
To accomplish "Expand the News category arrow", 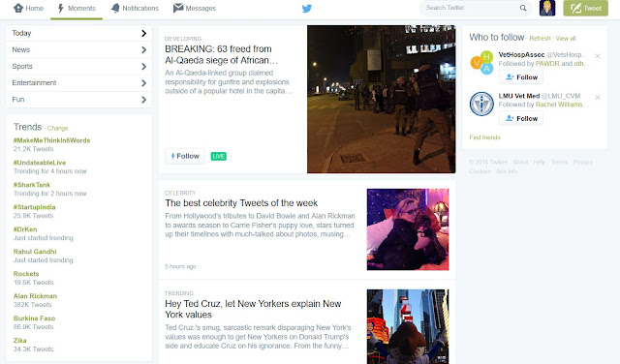I will click(x=144, y=50).
